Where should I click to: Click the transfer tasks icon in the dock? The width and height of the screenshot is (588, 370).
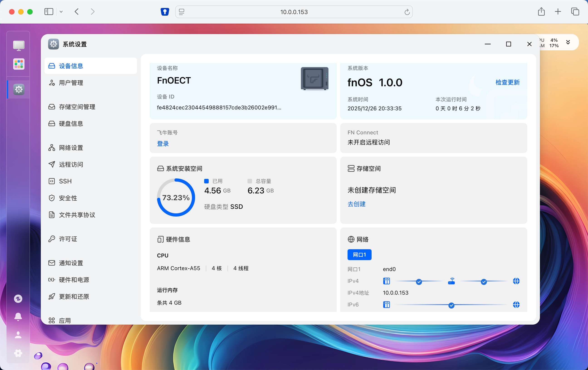(x=18, y=298)
